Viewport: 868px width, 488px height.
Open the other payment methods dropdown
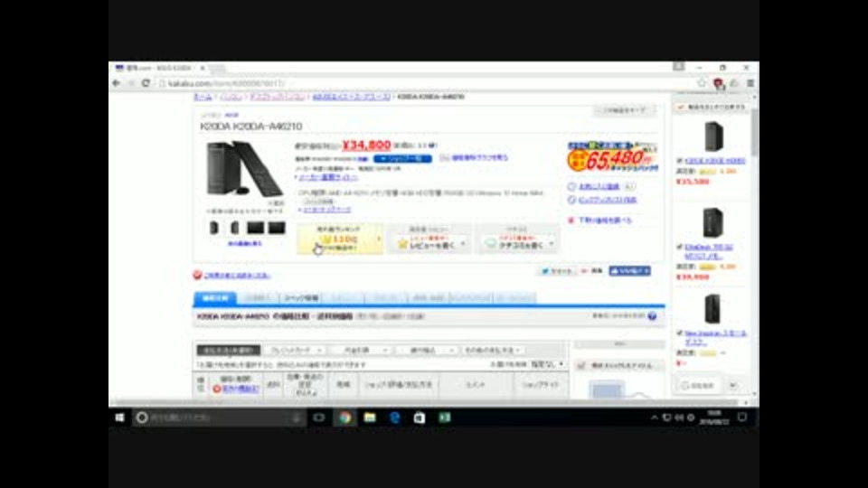tap(492, 351)
